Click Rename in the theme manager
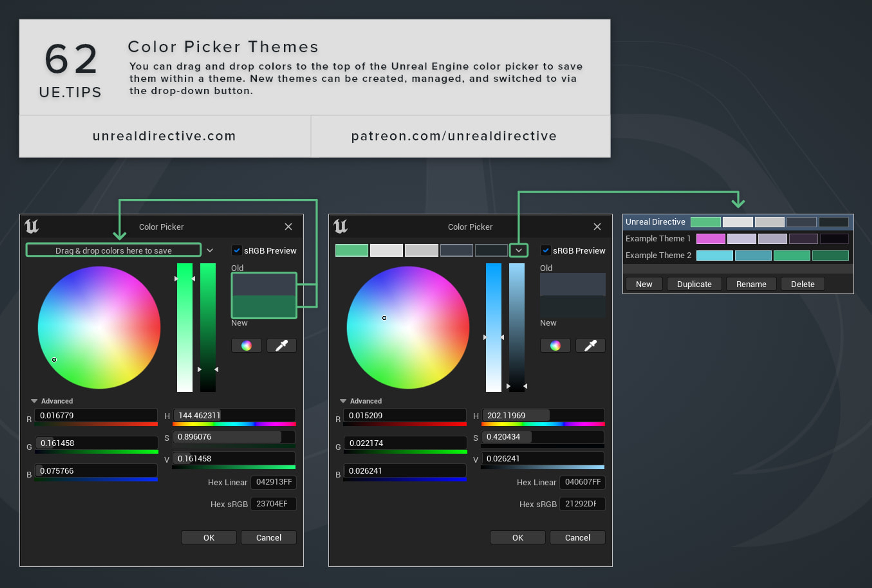 click(x=751, y=284)
